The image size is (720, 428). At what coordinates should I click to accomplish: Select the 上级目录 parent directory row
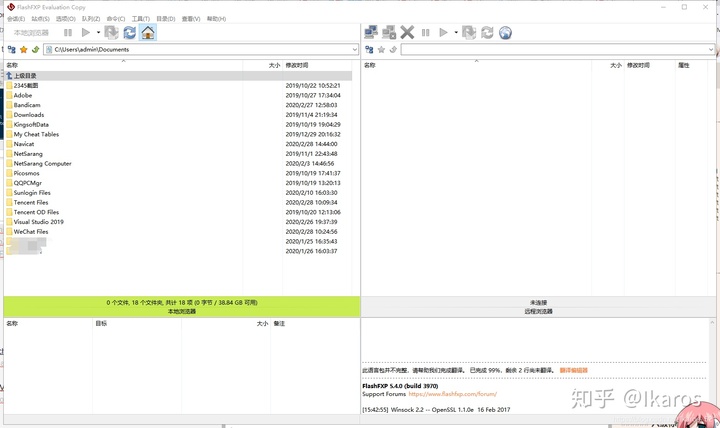178,76
